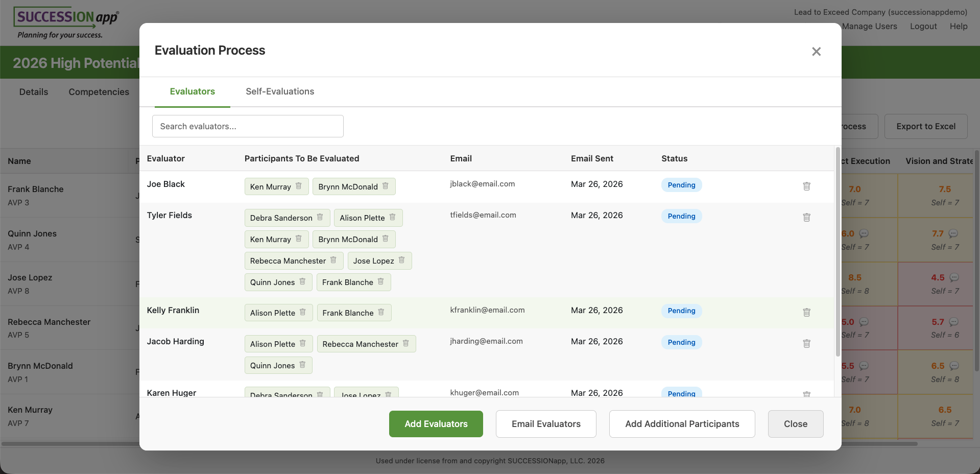This screenshot has height=474, width=980.
Task: Remove Jose Lopez from Tyler Fields' list
Action: (x=402, y=260)
